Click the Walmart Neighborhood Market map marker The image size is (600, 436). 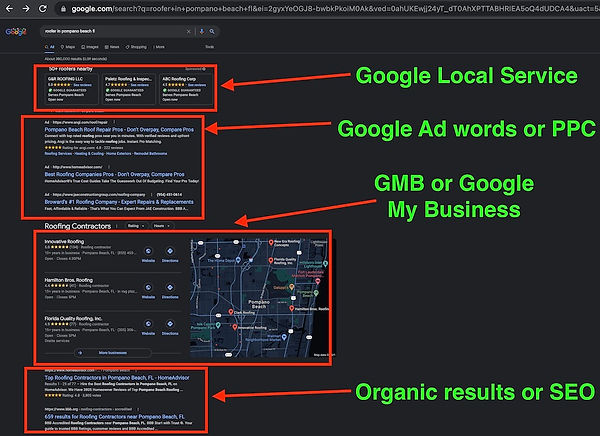coord(284,337)
